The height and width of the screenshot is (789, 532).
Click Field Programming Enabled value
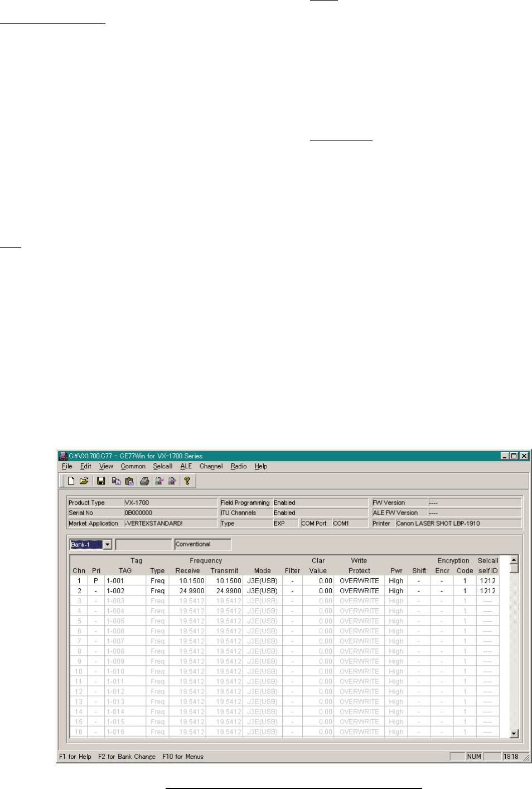pyautogui.click(x=320, y=503)
